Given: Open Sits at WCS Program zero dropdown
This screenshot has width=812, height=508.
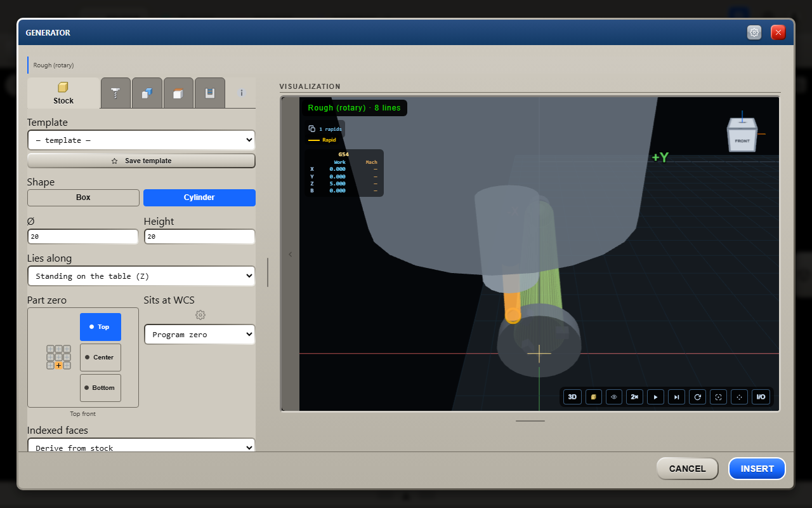Looking at the screenshot, I should pyautogui.click(x=199, y=335).
